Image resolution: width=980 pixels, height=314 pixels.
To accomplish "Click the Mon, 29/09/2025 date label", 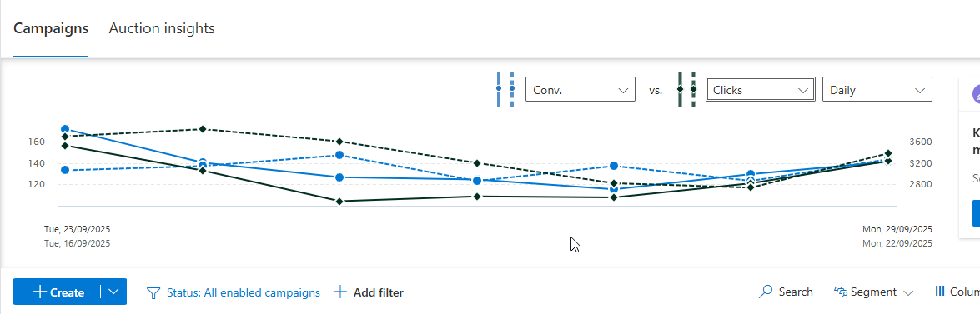I will click(897, 229).
